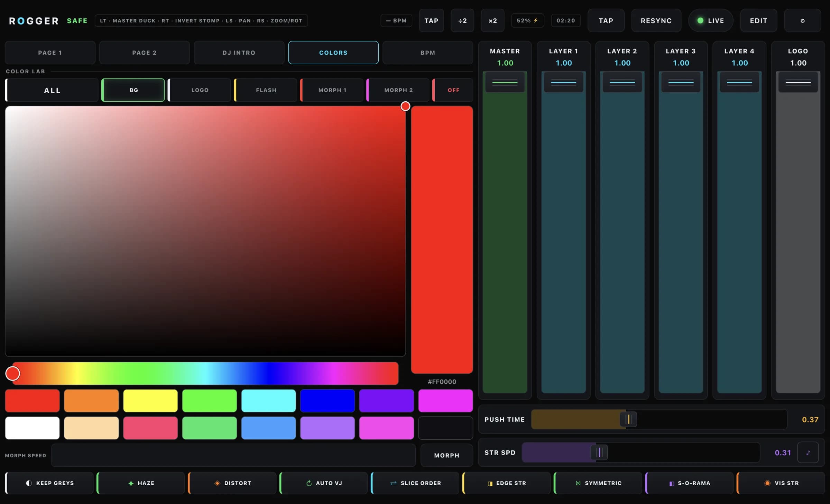The width and height of the screenshot is (830, 504).
Task: Toggle LIVE mode
Action: pyautogui.click(x=711, y=21)
